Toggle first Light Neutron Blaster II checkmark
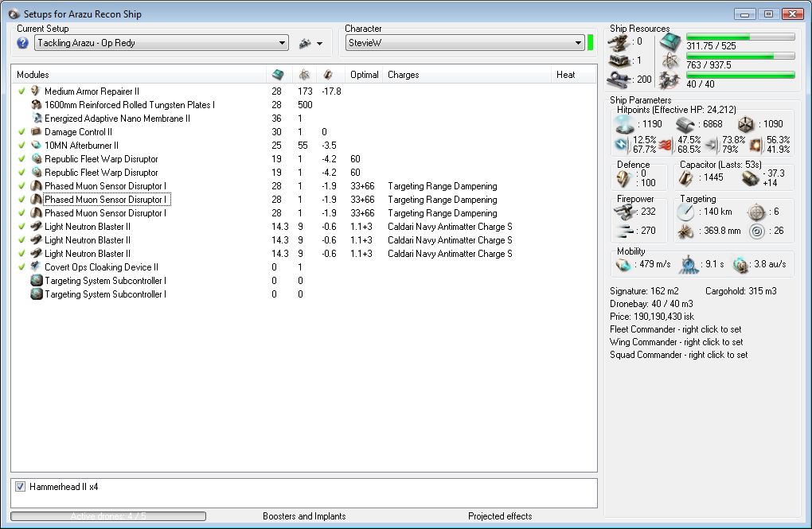Screen dimensions: 812x529 pos(21,226)
